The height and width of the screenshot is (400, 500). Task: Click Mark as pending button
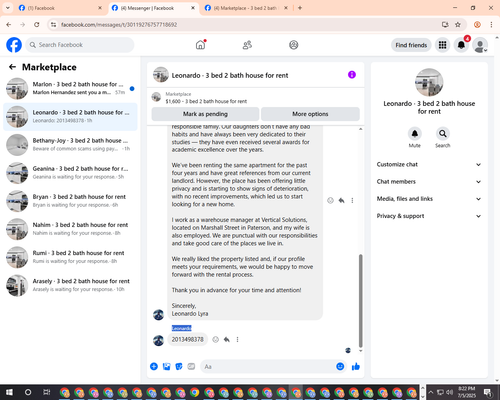point(205,114)
